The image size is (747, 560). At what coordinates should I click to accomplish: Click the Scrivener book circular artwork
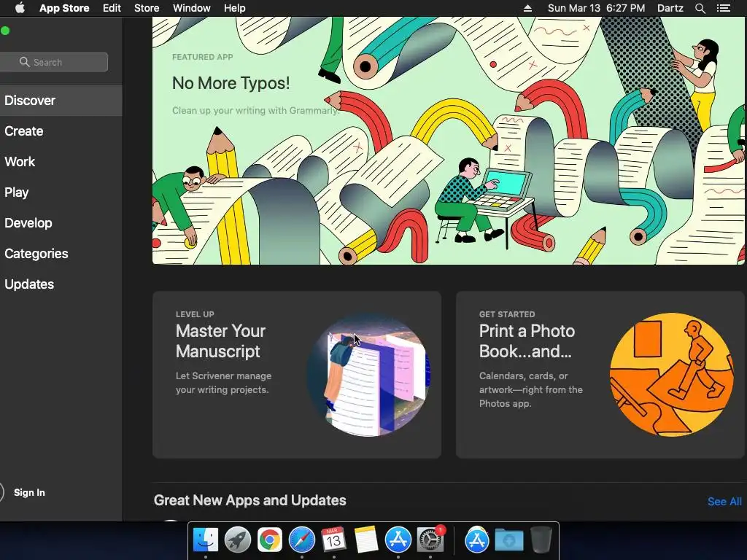tap(368, 374)
